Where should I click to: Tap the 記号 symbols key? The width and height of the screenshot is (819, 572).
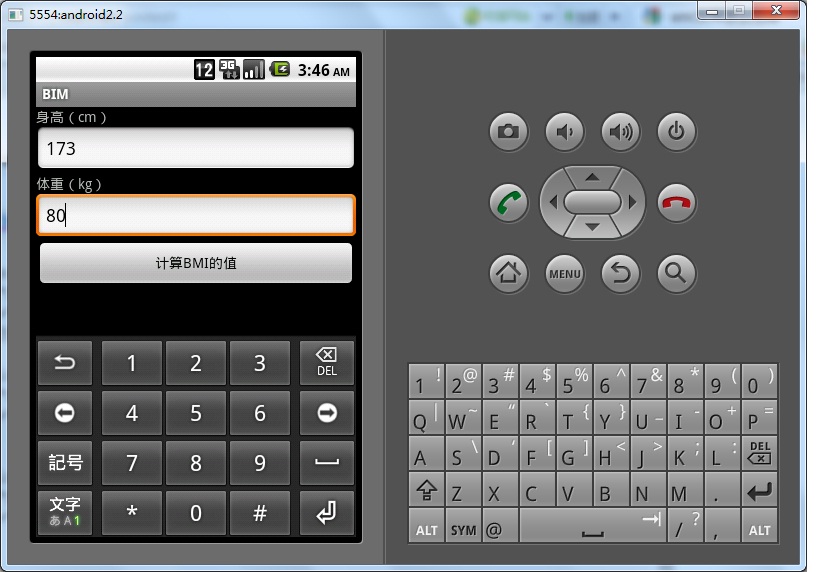tap(65, 463)
